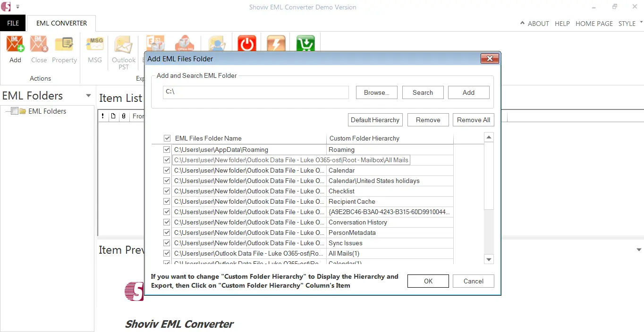Click the Sync Issues hierarchy cell
Screen dimensions: 644x332
click(390, 243)
